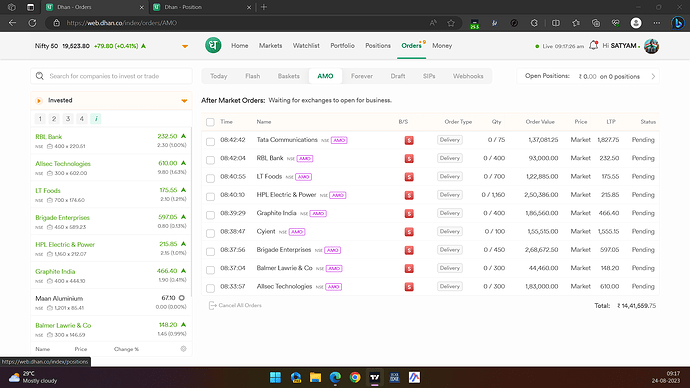Image resolution: width=690 pixels, height=388 pixels.
Task: Open the Positions menu item
Action: [378, 46]
